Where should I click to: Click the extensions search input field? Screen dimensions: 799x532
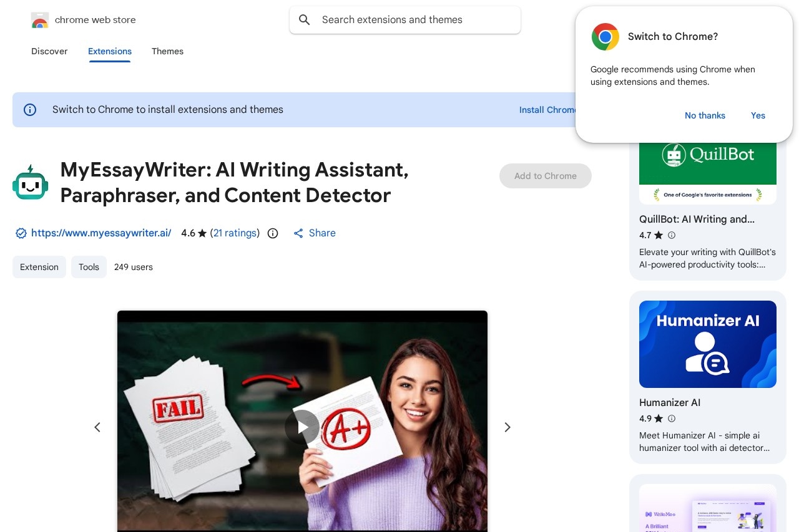(405, 19)
